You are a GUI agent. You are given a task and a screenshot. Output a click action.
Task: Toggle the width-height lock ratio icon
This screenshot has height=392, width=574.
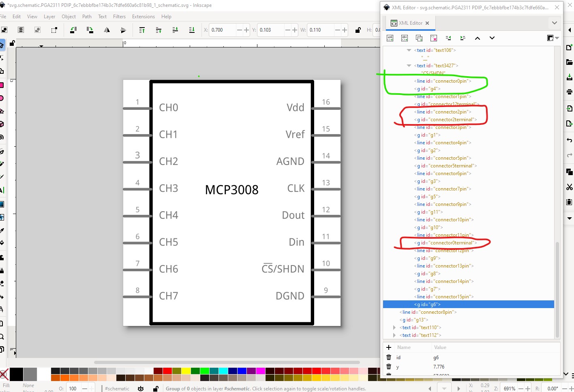click(358, 30)
